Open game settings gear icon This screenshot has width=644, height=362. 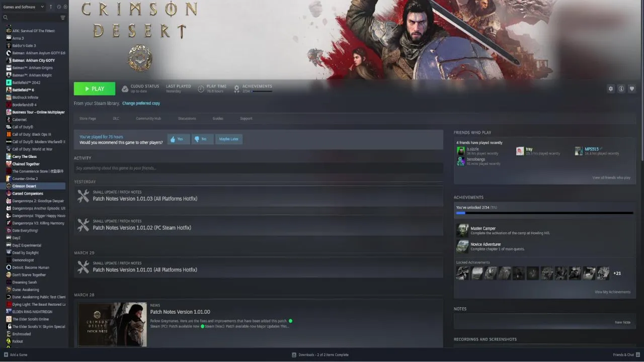[611, 88]
